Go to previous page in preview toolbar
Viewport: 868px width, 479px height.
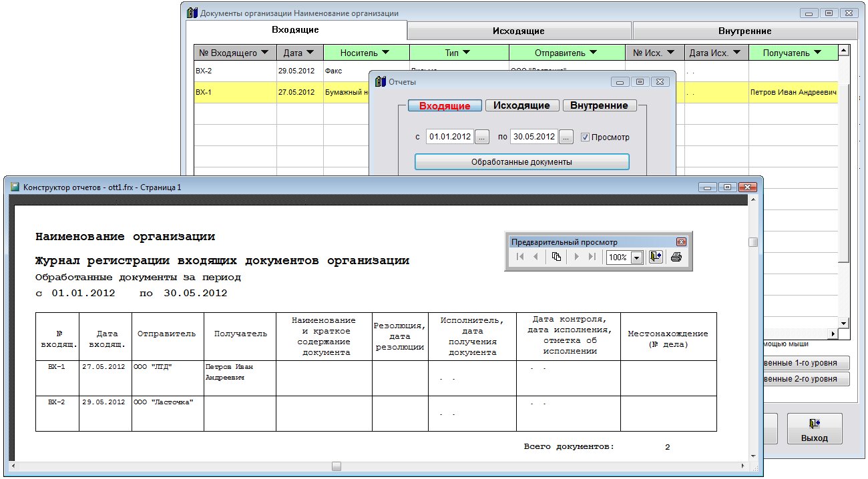(x=535, y=257)
